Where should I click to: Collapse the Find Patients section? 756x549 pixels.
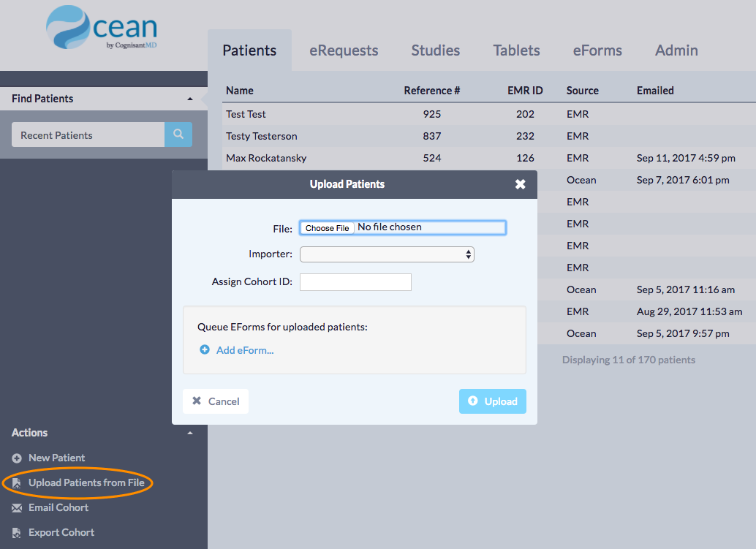pos(190,99)
